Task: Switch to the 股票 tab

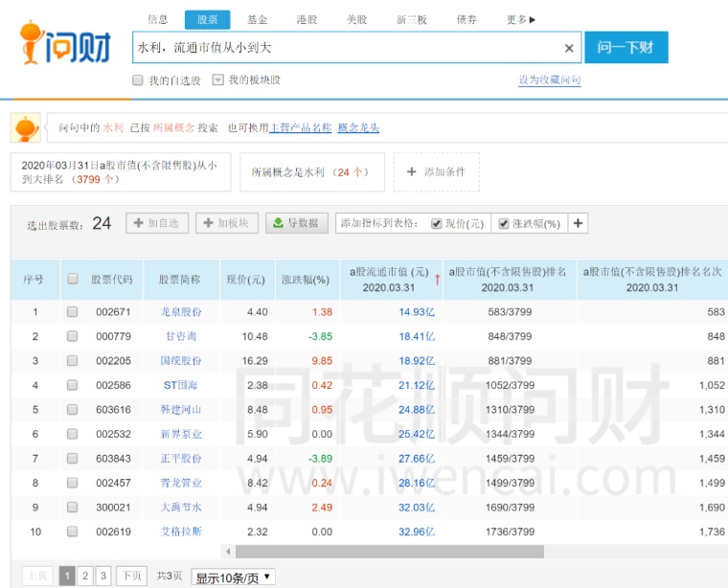Action: [207, 19]
